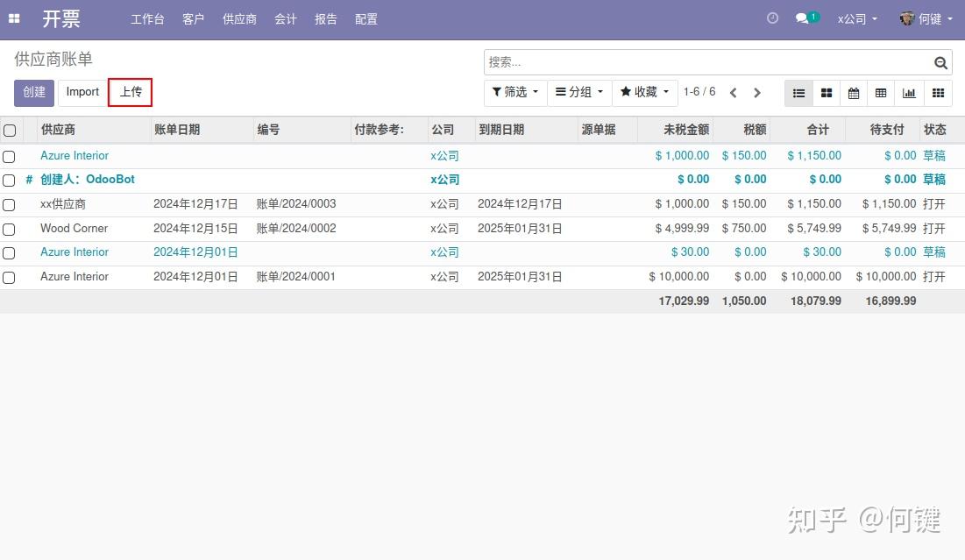965x560 pixels.
Task: Click the activities clock icon
Action: 771,18
